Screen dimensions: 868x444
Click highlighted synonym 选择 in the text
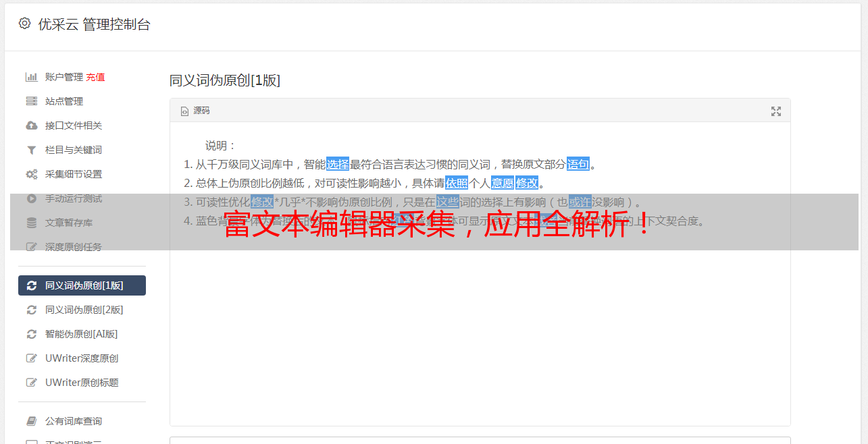coord(338,164)
